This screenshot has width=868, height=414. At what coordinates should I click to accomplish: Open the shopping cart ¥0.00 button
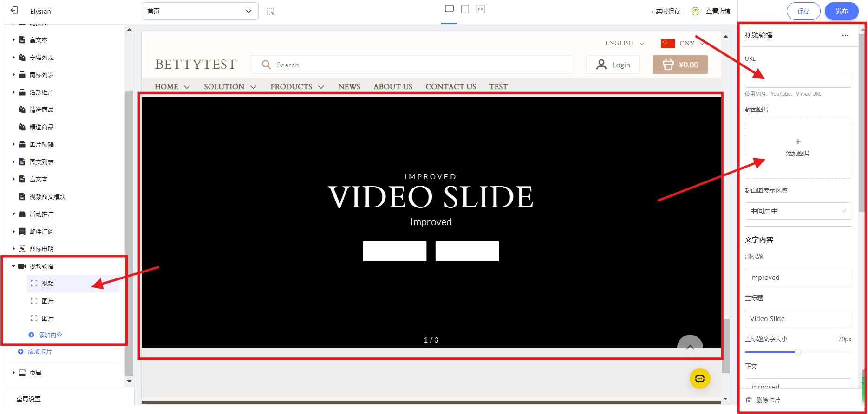(680, 65)
